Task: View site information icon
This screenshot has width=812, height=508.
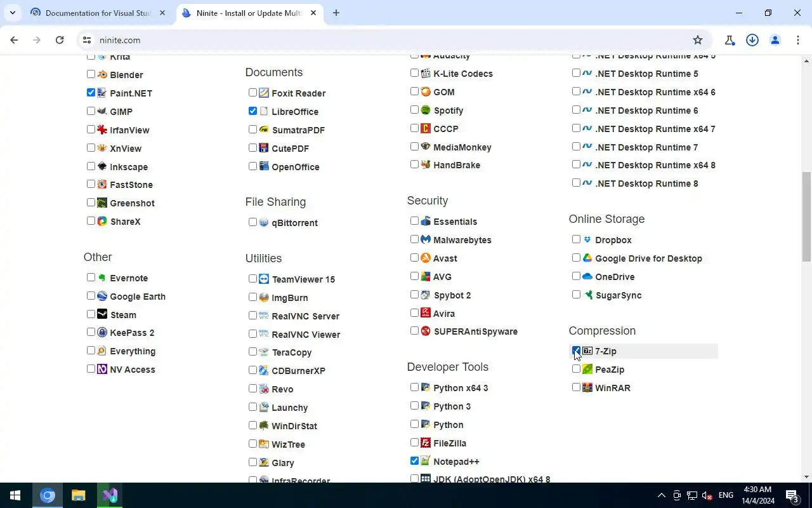Action: tap(87, 40)
